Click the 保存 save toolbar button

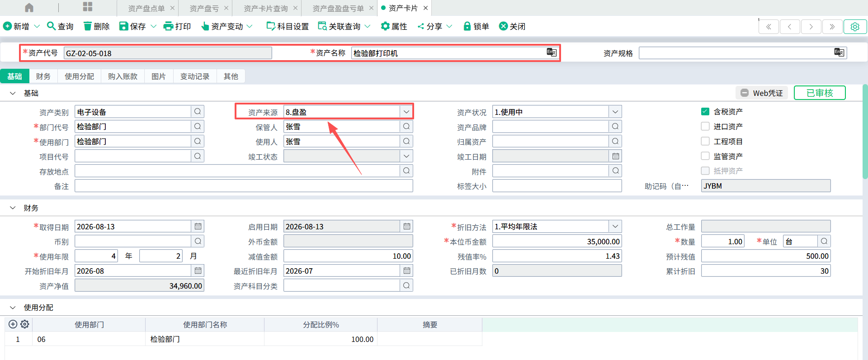tap(132, 26)
